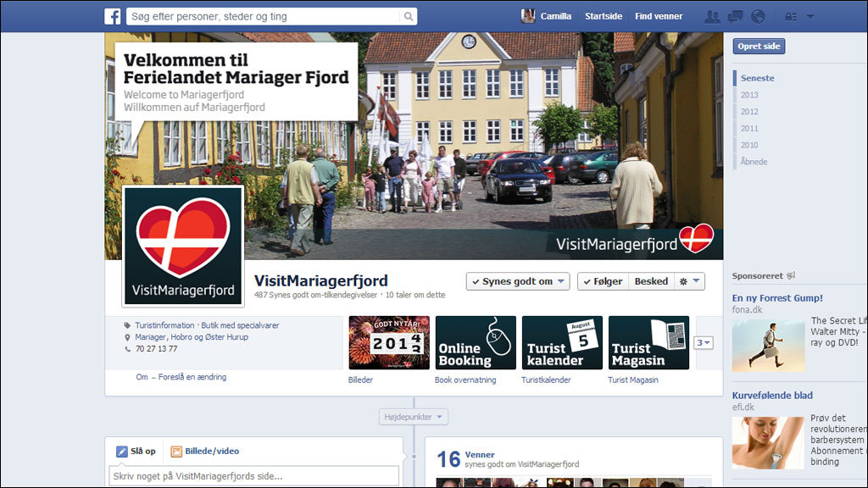The height and width of the screenshot is (488, 868).
Task: Click the Skriv noget post field
Action: [254, 476]
